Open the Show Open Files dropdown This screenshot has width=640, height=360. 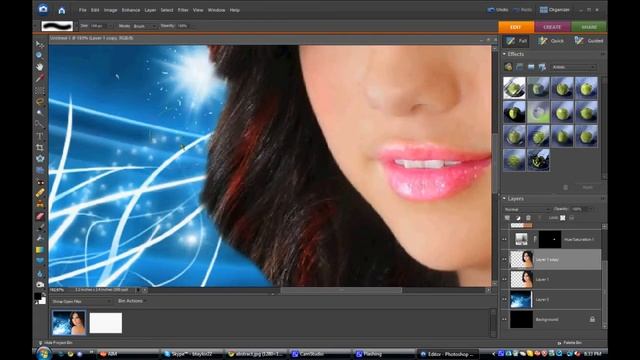(x=82, y=301)
